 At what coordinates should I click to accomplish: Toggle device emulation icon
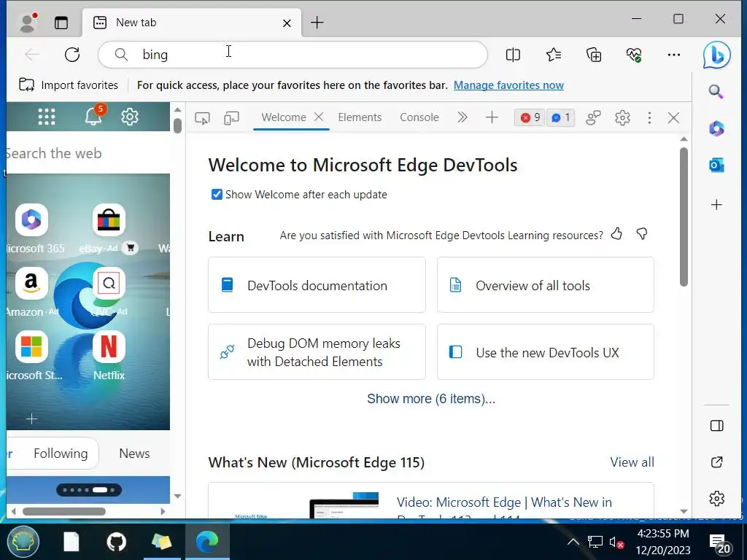click(x=231, y=117)
